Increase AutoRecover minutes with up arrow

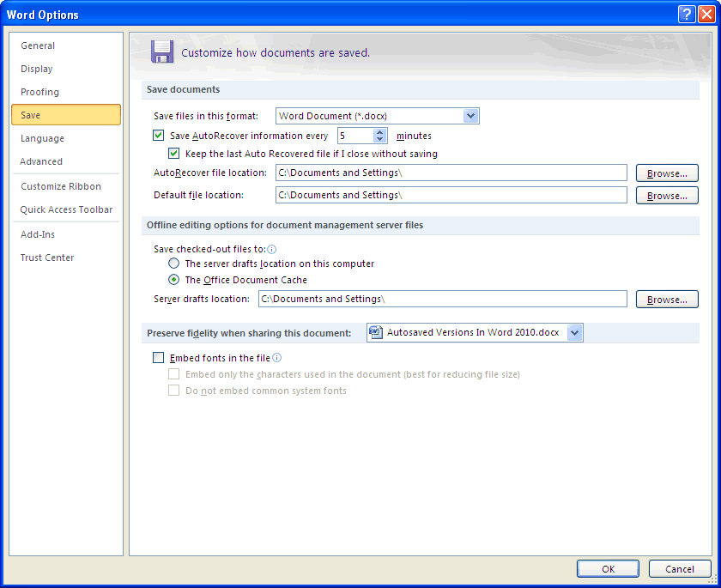[x=380, y=131]
